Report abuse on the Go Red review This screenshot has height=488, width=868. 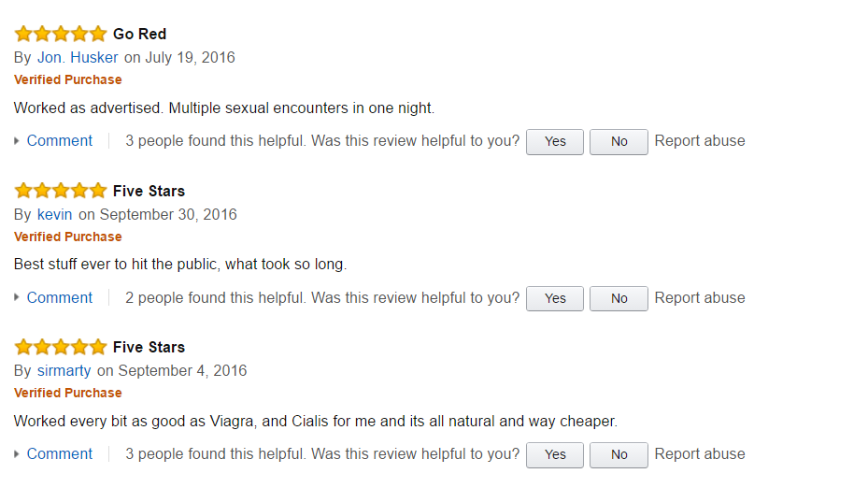[x=700, y=141]
